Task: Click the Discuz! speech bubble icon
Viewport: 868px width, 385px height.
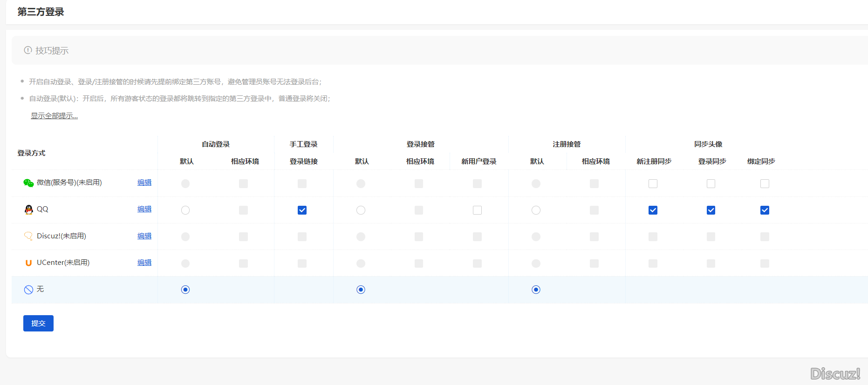Action: [28, 236]
